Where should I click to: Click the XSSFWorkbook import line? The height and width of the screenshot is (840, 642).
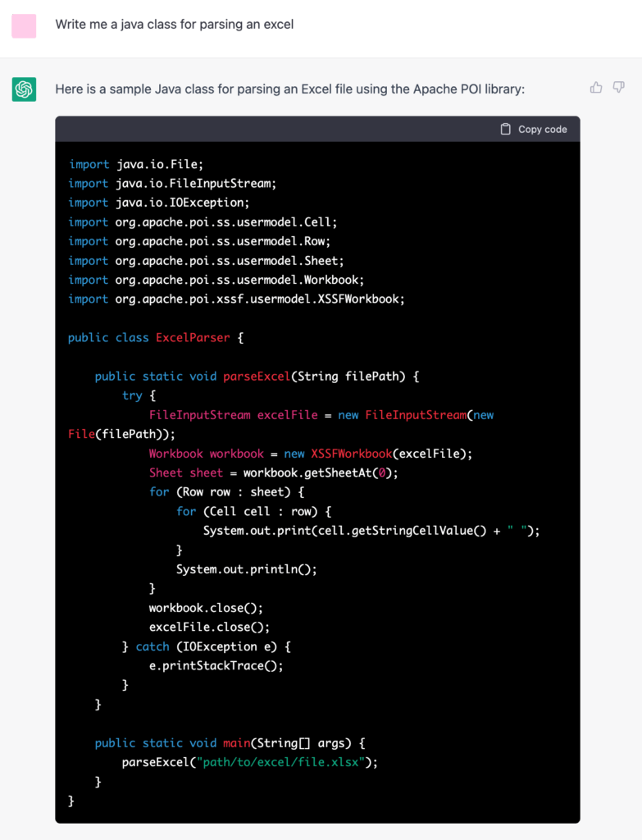236,299
